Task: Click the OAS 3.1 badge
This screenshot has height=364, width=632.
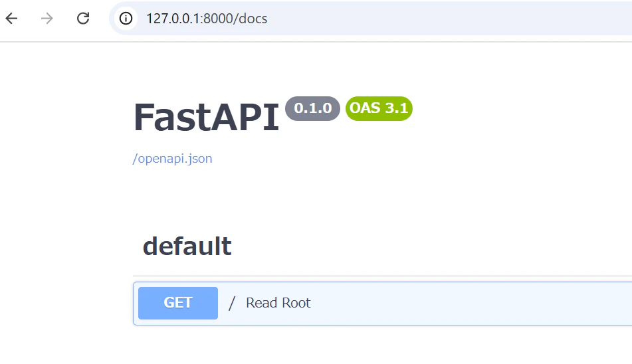Action: (x=379, y=108)
